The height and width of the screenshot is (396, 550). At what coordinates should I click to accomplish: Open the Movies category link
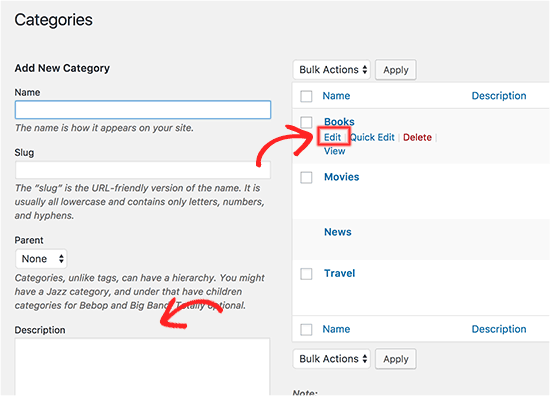click(x=342, y=177)
